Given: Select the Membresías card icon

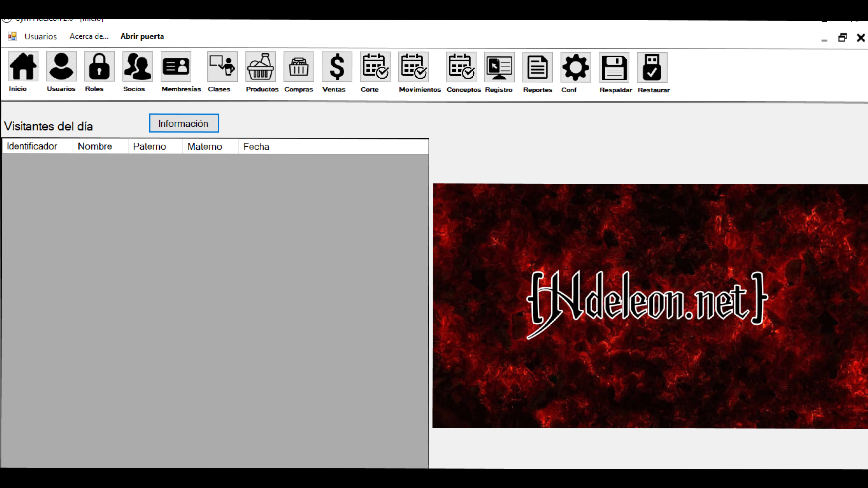Looking at the screenshot, I should pos(176,66).
